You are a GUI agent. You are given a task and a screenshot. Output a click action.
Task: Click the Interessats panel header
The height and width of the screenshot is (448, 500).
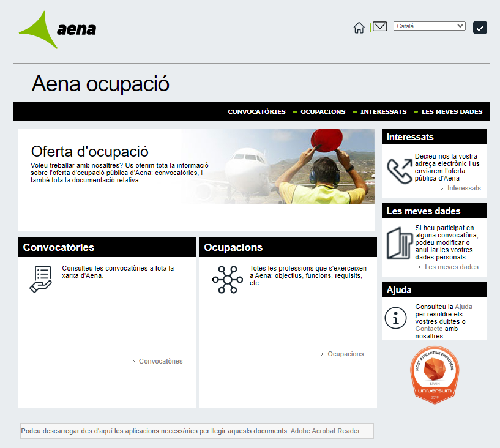click(x=435, y=137)
